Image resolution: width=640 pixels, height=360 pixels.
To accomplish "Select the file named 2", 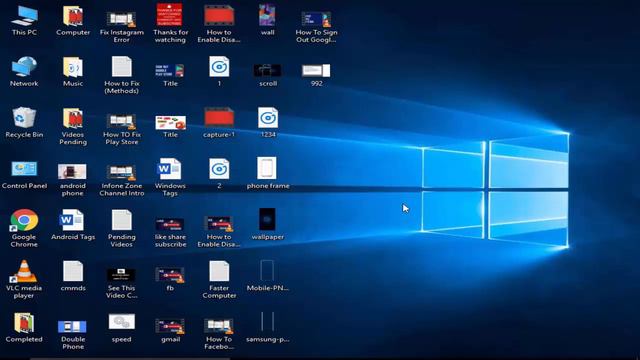I will pyautogui.click(x=219, y=174).
